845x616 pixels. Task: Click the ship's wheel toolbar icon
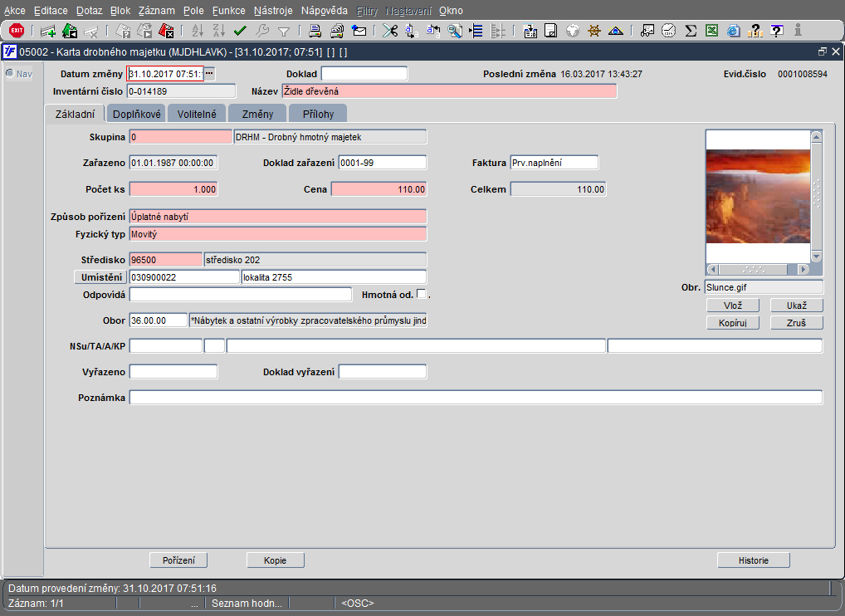point(594,31)
